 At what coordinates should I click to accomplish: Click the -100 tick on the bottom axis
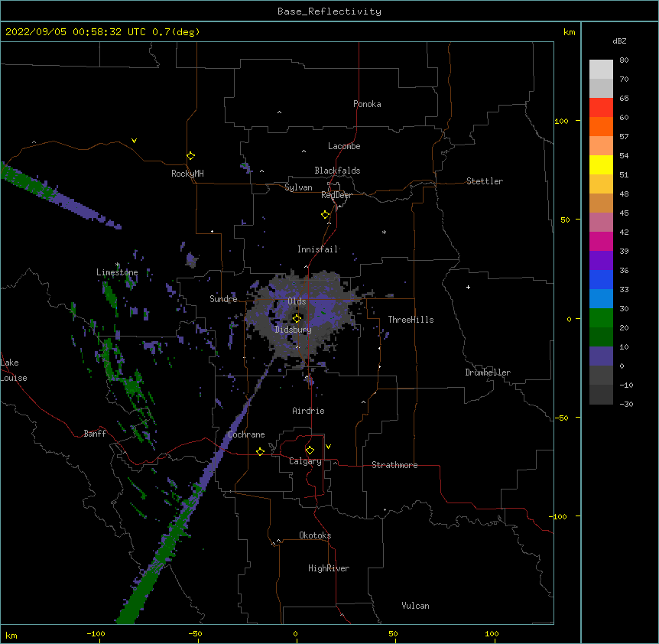pos(96,633)
